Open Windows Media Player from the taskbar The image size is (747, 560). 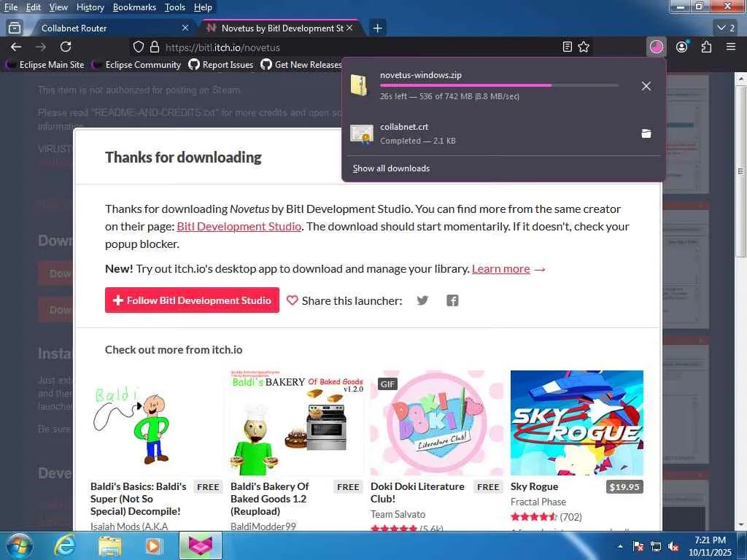click(154, 546)
